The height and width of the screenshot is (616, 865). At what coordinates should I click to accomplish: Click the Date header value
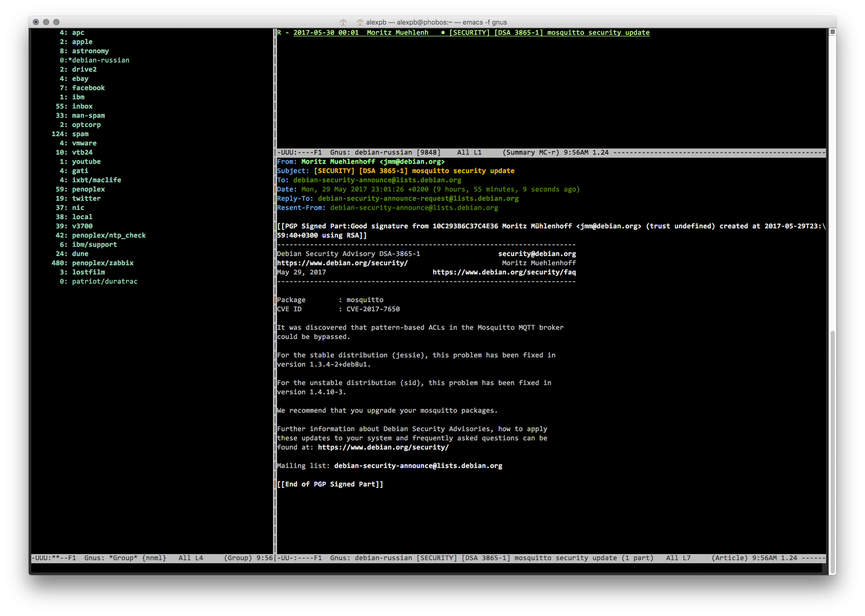[x=440, y=189]
